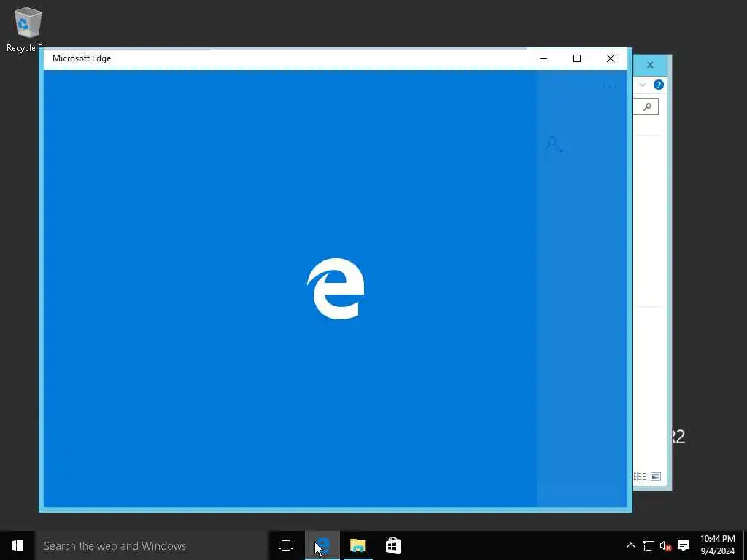Screen dimensions: 747x560
Task: Open Task View from the taskbar
Action: (x=286, y=545)
